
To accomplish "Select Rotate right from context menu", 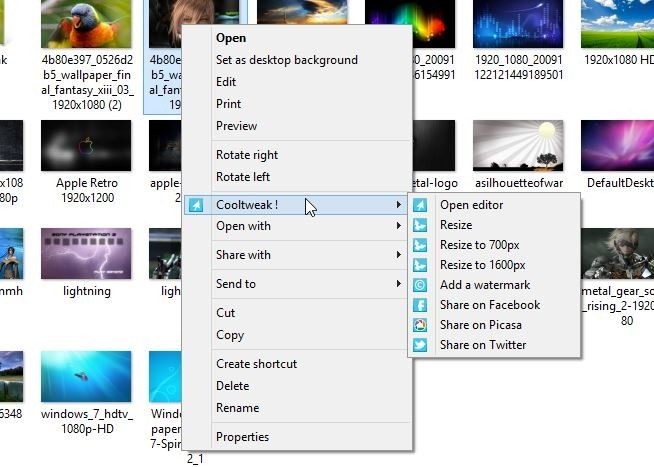I will 247,155.
